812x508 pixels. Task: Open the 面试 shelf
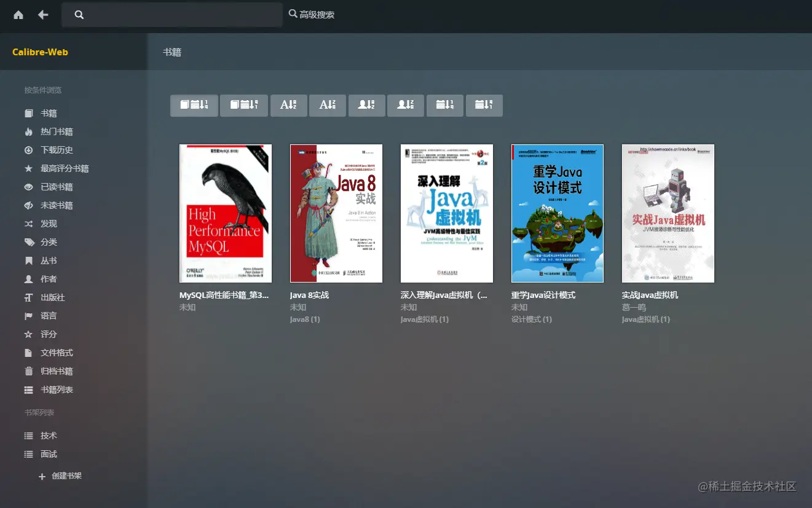click(x=49, y=454)
